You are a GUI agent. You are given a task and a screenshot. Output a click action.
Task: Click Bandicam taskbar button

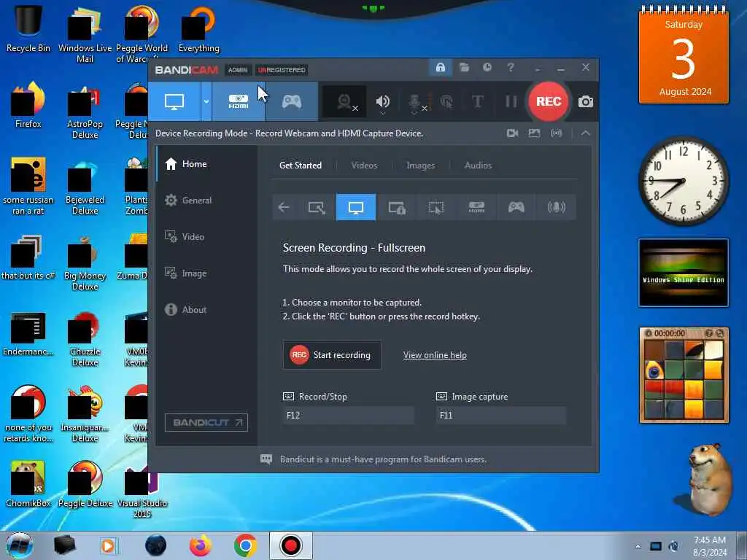coord(290,545)
